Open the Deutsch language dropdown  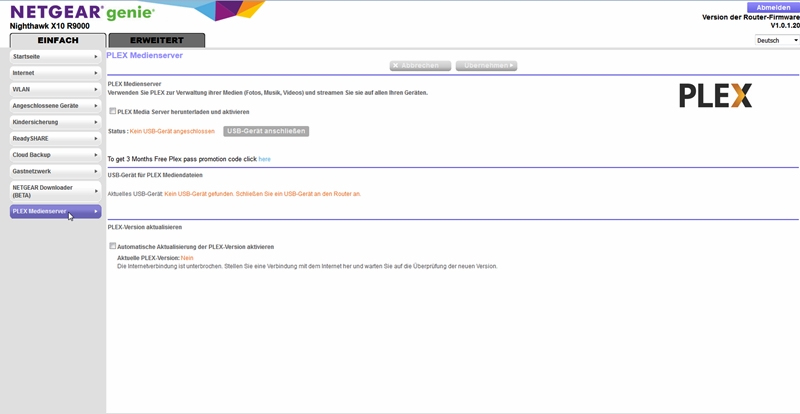(776, 41)
